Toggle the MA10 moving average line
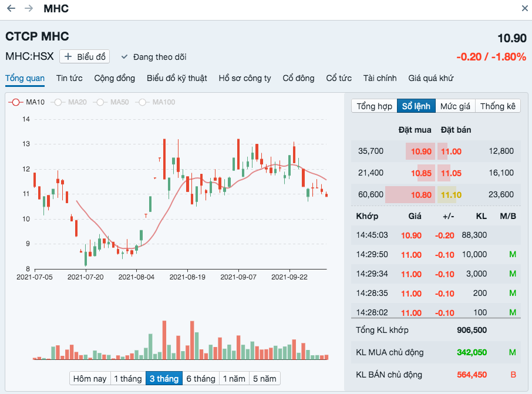 pyautogui.click(x=27, y=102)
